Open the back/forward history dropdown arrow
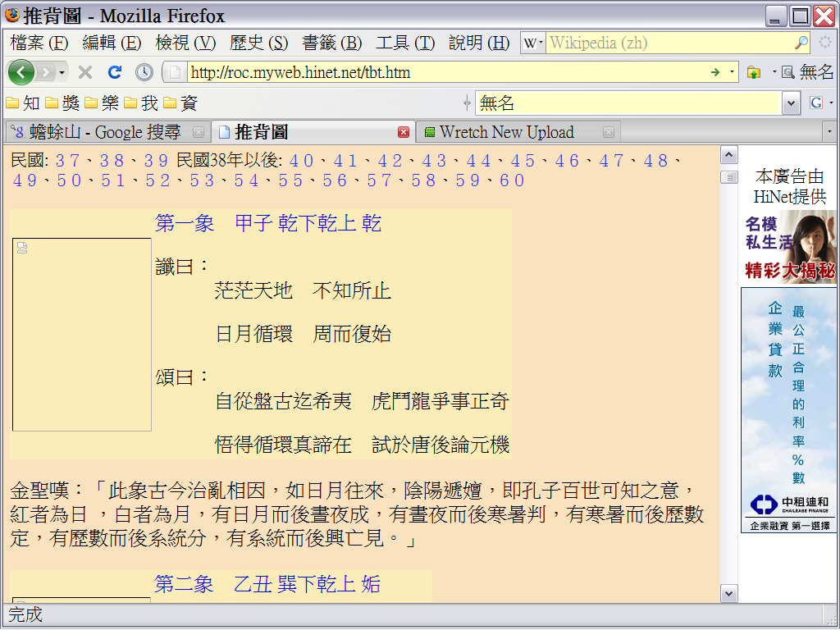This screenshot has width=840, height=630. [x=62, y=72]
